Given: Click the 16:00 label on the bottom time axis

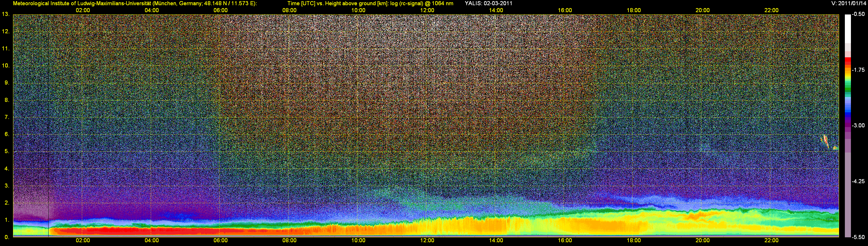Looking at the screenshot, I should pos(565,241).
